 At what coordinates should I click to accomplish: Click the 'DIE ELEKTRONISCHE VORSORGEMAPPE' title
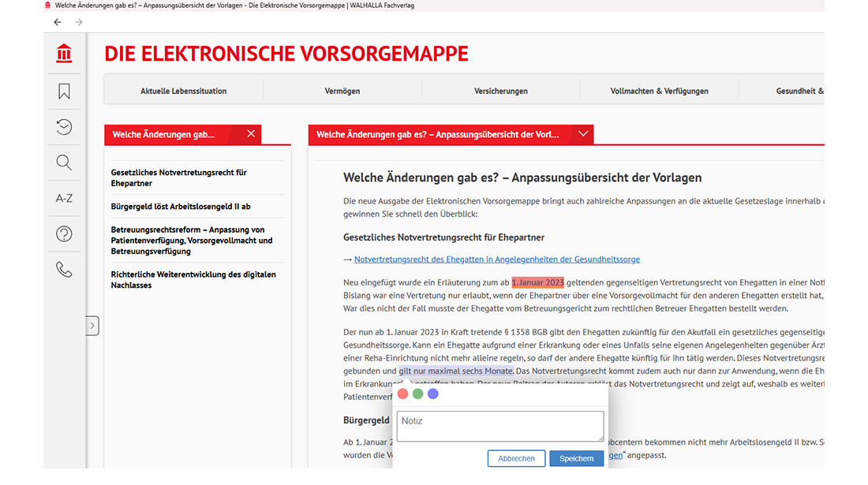[x=286, y=54]
